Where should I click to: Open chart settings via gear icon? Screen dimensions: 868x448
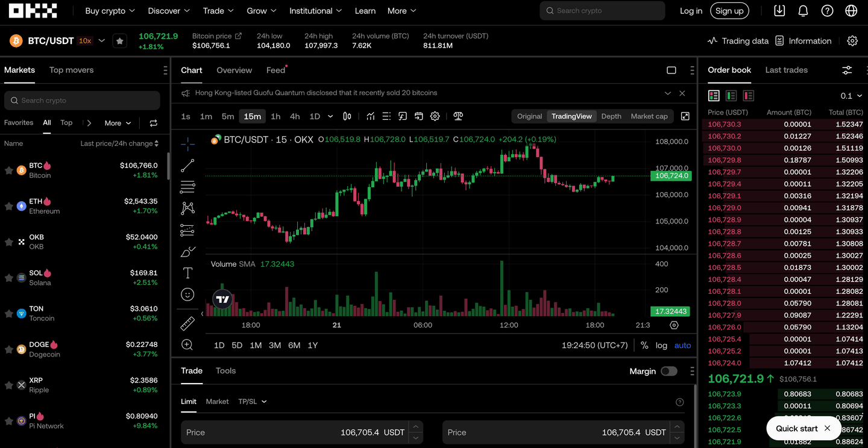tap(435, 116)
